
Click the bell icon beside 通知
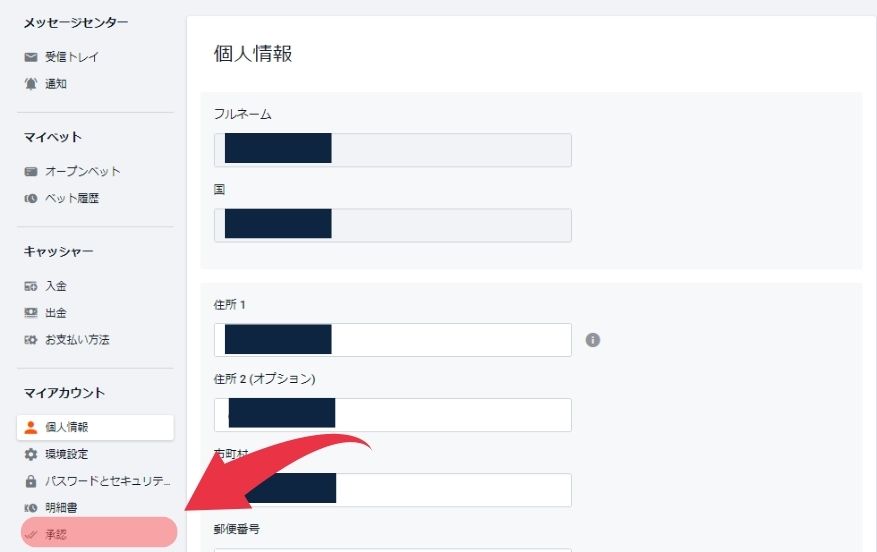click(x=31, y=84)
